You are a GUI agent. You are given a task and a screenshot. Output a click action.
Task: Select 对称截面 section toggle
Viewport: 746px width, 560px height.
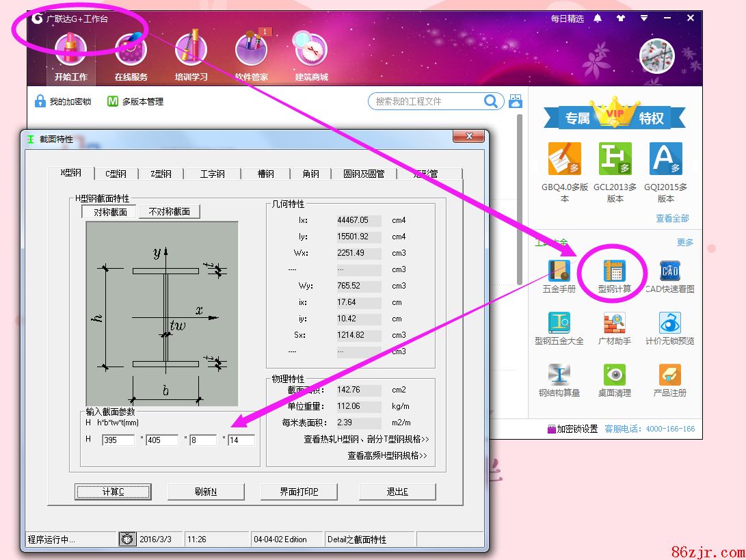(x=110, y=212)
